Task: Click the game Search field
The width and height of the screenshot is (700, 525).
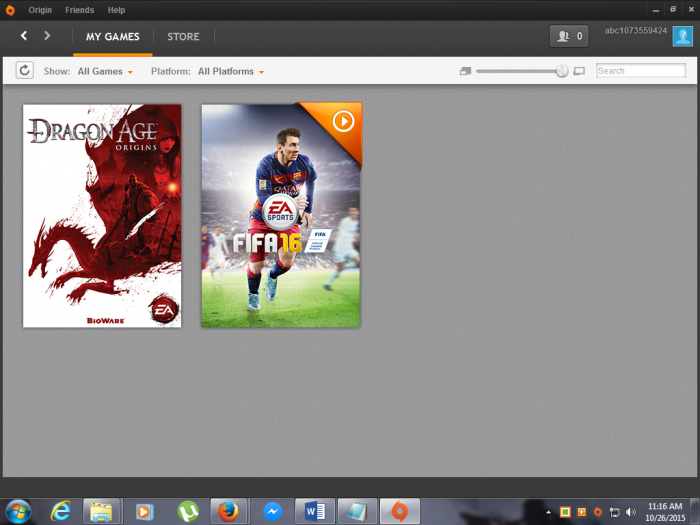Action: (641, 71)
